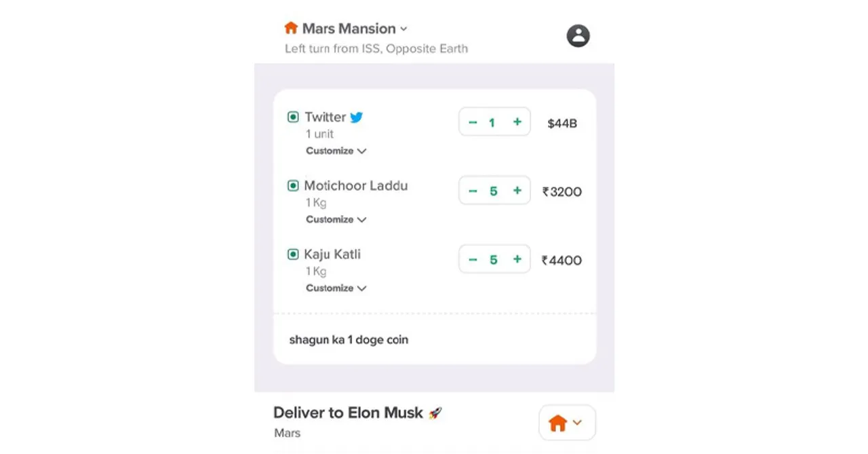Decrease the Kaju Katli quantity

473,259
